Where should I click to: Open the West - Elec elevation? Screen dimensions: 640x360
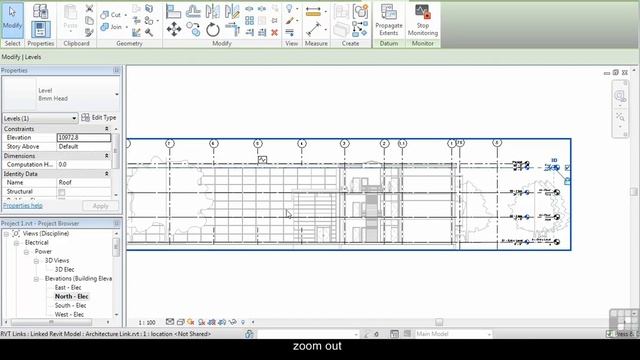tap(69, 315)
